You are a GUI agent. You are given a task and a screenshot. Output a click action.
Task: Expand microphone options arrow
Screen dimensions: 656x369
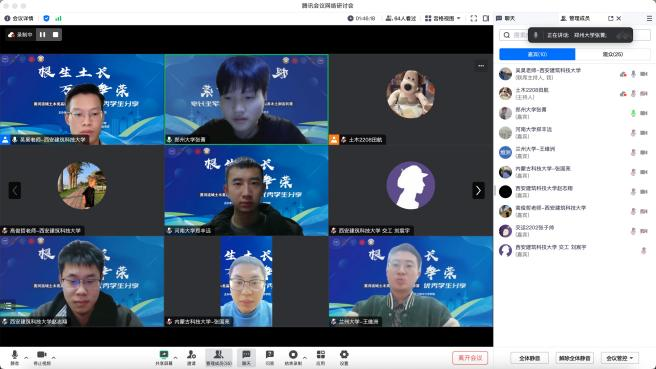[x=26, y=358]
